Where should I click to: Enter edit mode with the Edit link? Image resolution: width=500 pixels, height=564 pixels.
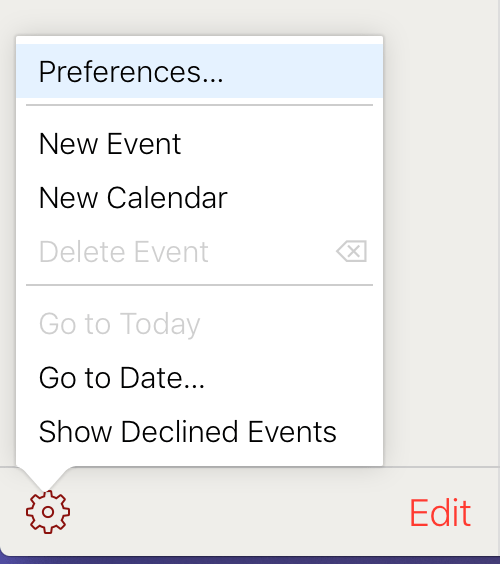(440, 512)
